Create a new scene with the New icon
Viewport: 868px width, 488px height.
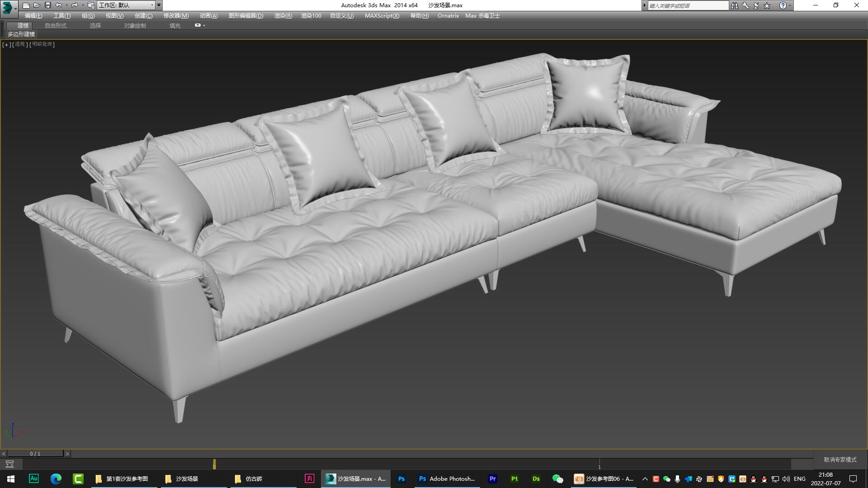26,5
